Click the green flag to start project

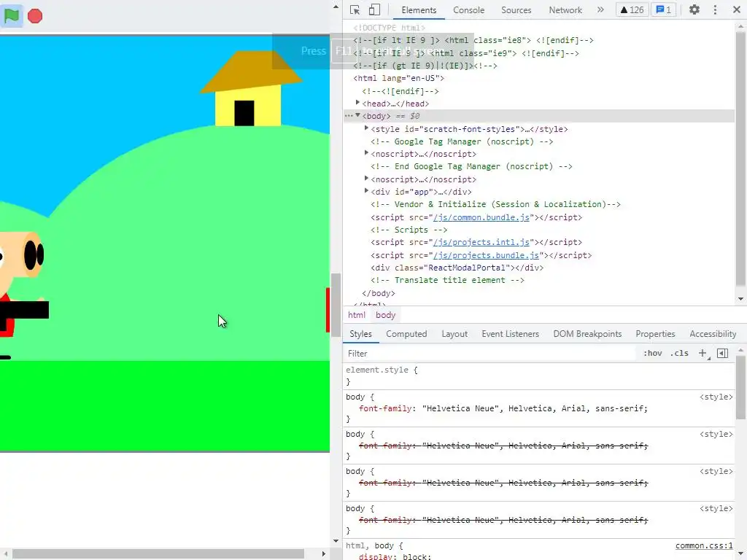12,16
